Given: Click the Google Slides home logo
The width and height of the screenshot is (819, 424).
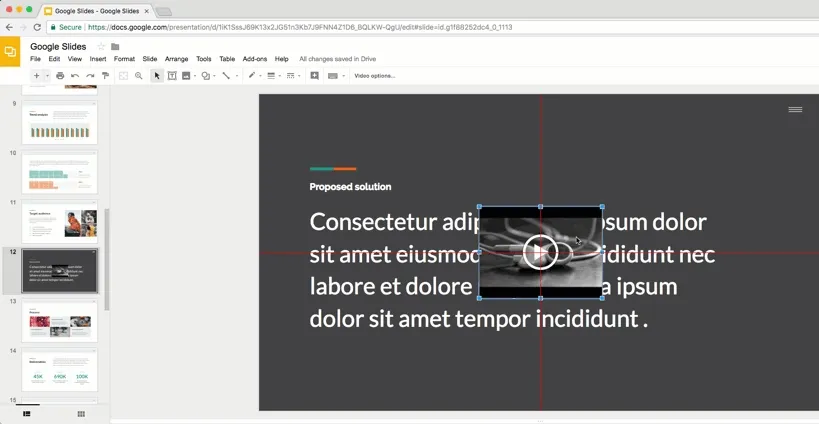Looking at the screenshot, I should (x=10, y=52).
